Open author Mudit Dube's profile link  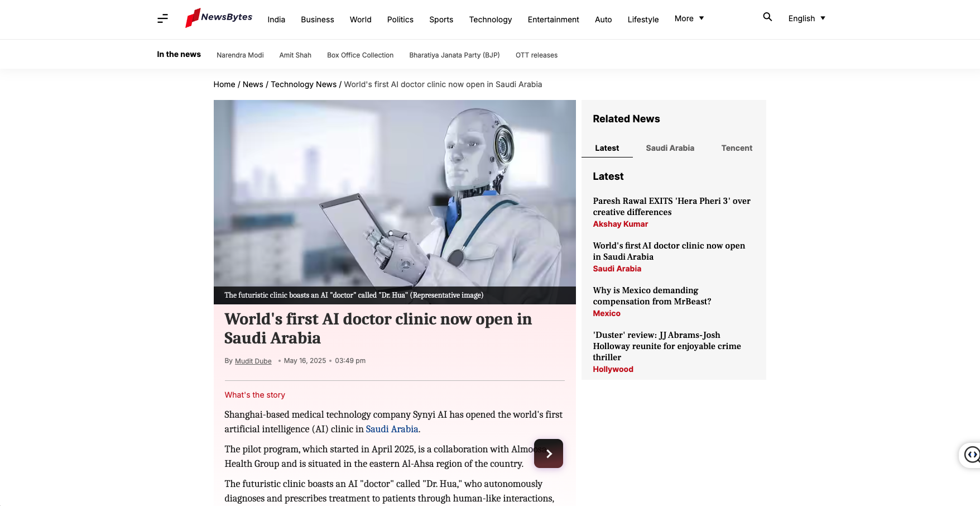pyautogui.click(x=253, y=361)
